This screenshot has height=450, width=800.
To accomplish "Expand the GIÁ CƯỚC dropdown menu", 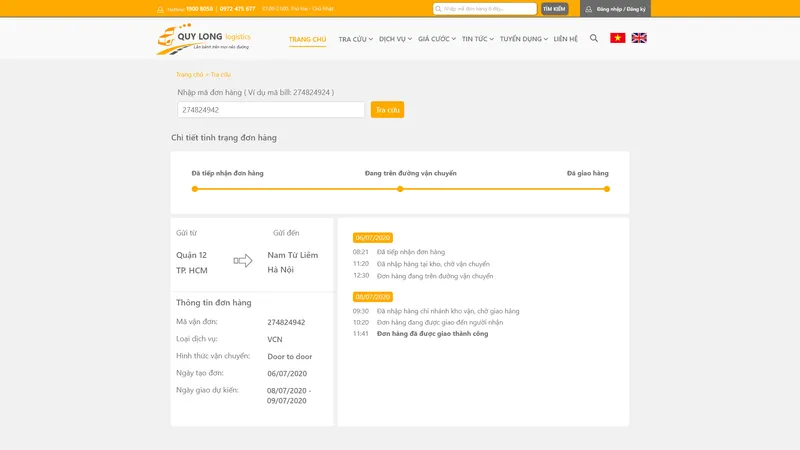I will (x=437, y=39).
